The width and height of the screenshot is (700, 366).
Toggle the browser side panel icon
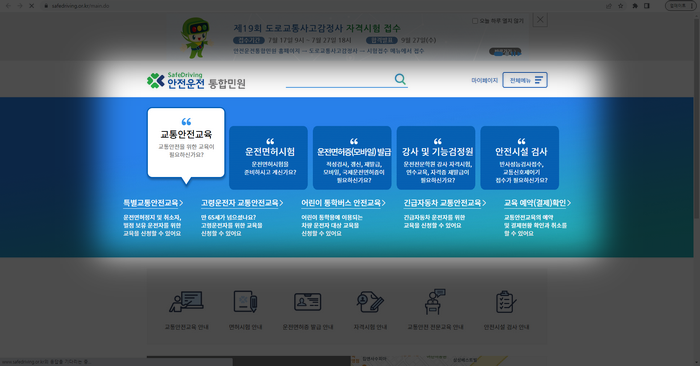click(x=646, y=6)
